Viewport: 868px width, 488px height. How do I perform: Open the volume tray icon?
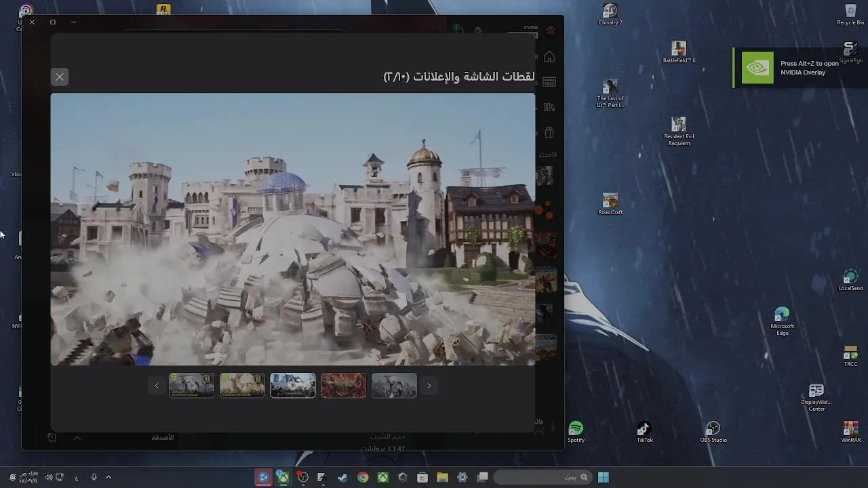coord(48,477)
